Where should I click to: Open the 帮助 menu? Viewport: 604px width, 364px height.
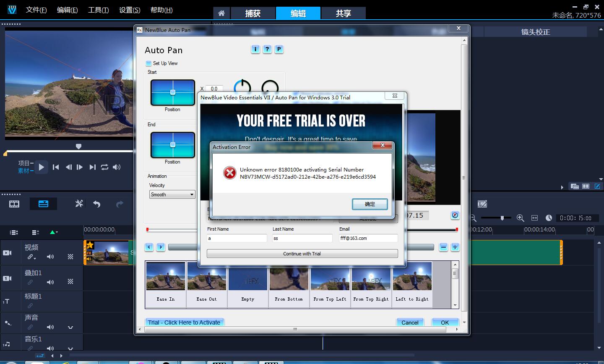pyautogui.click(x=161, y=10)
